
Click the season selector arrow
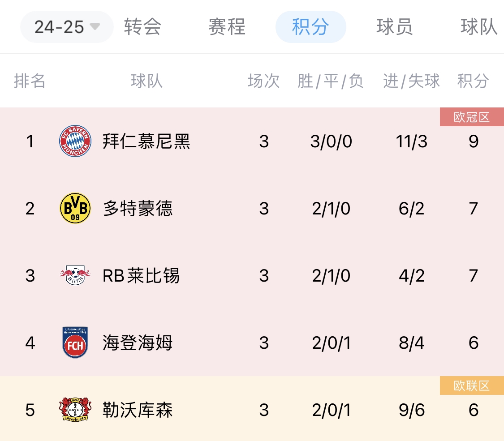[x=95, y=26]
